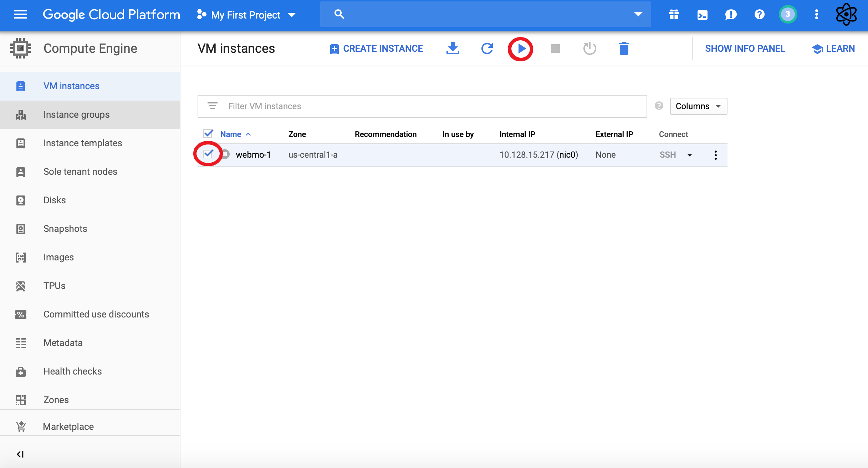
Task: Click the stop square toolbar icon
Action: [556, 49]
